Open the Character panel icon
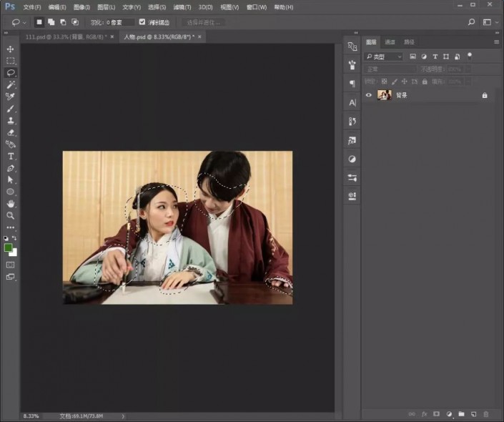Screen dimensions: 504x422 coord(352,102)
